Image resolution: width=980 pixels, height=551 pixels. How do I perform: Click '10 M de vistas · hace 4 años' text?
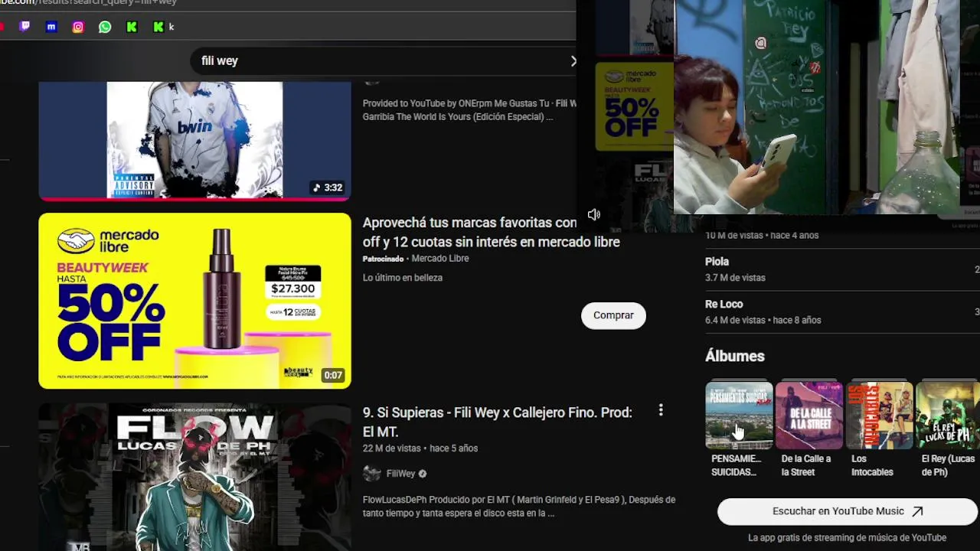click(761, 235)
